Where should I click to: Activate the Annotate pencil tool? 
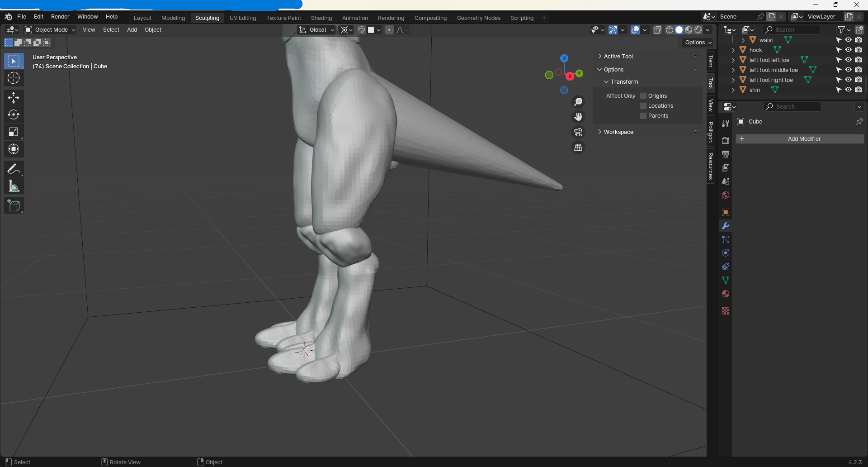(x=14, y=169)
